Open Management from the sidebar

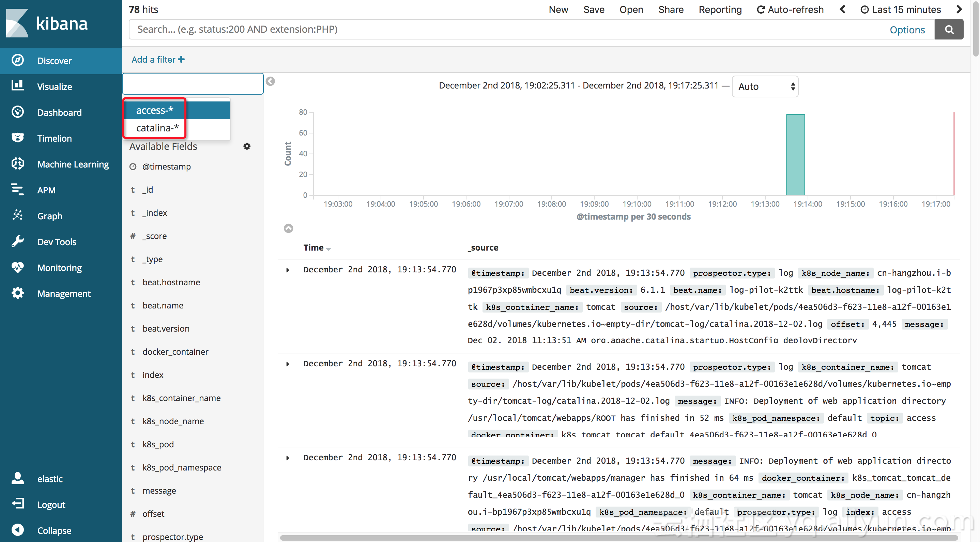(61, 293)
